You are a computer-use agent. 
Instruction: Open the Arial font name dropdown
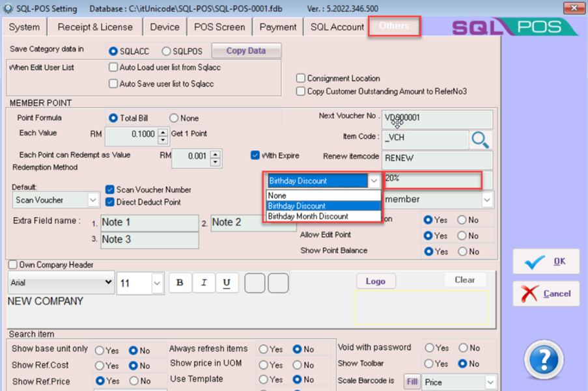pyautogui.click(x=107, y=283)
